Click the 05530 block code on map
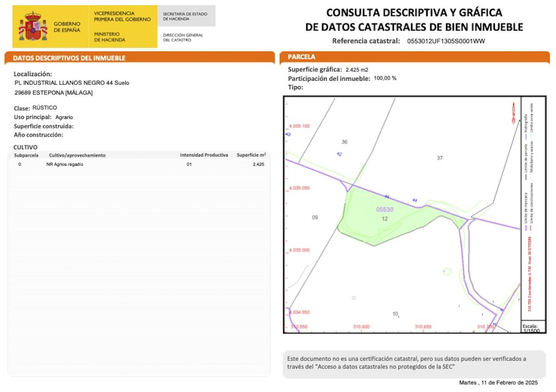556x392 pixels. pyautogui.click(x=385, y=210)
